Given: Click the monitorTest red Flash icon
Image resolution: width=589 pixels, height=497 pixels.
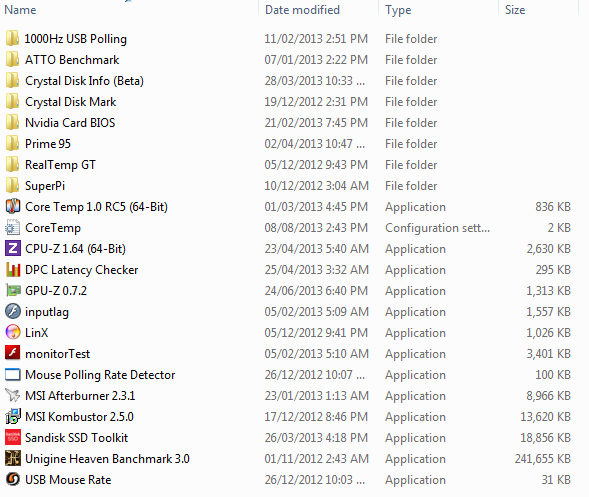Looking at the screenshot, I should coord(13,353).
